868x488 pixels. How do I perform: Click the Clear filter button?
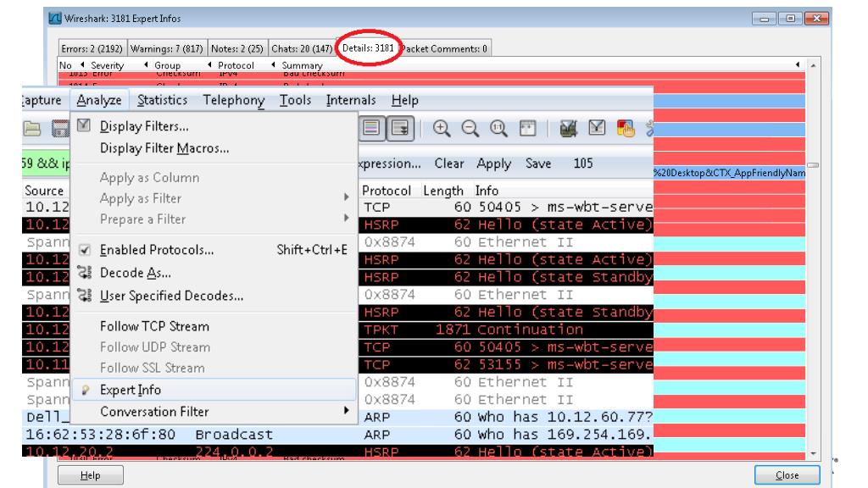pyautogui.click(x=449, y=164)
